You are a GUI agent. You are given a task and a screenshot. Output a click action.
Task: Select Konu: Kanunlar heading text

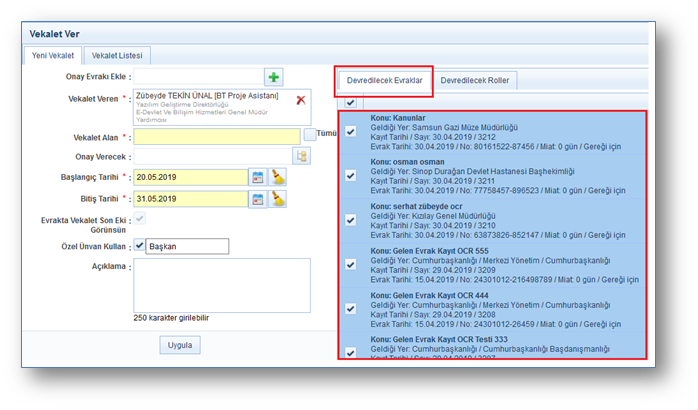398,118
